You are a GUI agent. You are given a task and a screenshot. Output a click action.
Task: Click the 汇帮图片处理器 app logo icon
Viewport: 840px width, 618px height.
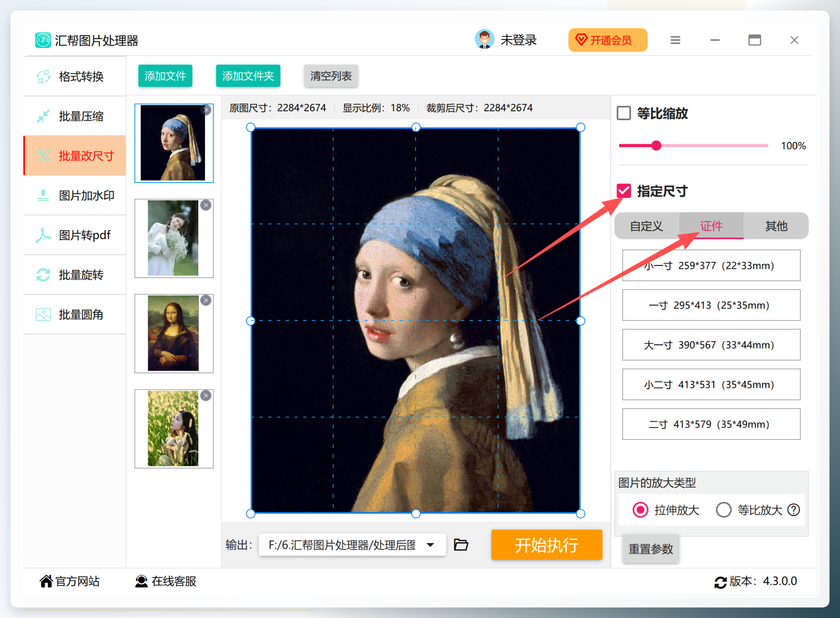tap(43, 40)
